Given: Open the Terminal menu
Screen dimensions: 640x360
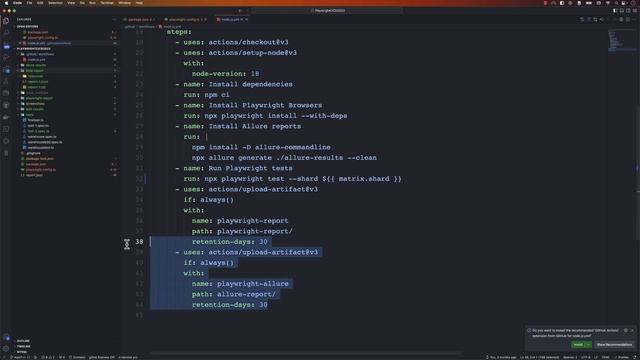Looking at the screenshot, I should pos(107,3).
